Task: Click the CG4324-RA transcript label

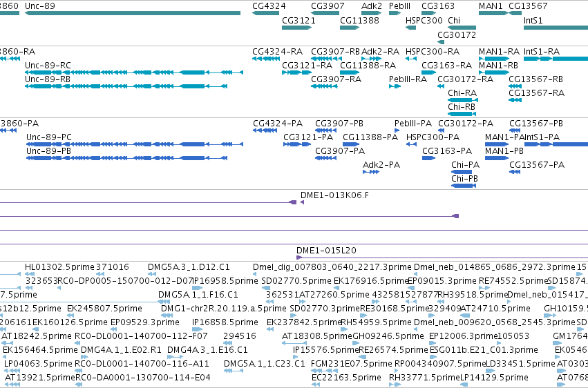Action: coord(277,51)
